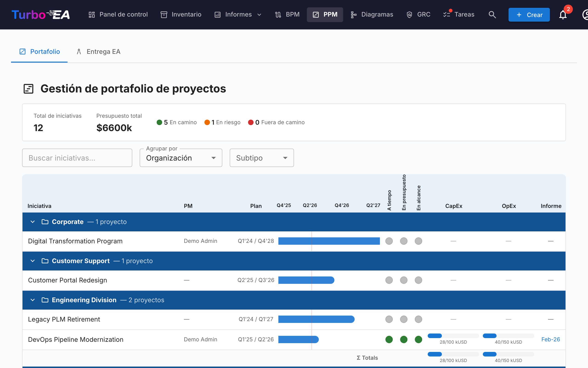Click the search magnifier icon
Screen dimensions: 588x368
click(x=492, y=14)
